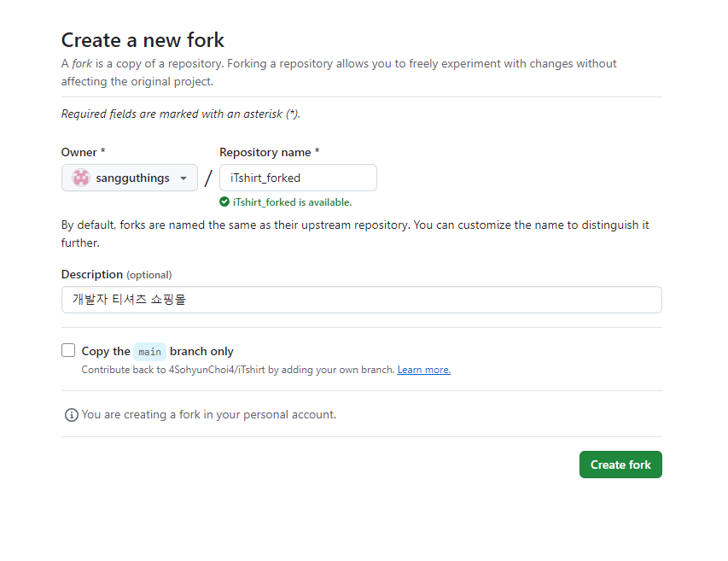This screenshot has width=728, height=561.
Task: Open the Learn more link
Action: pos(424,370)
